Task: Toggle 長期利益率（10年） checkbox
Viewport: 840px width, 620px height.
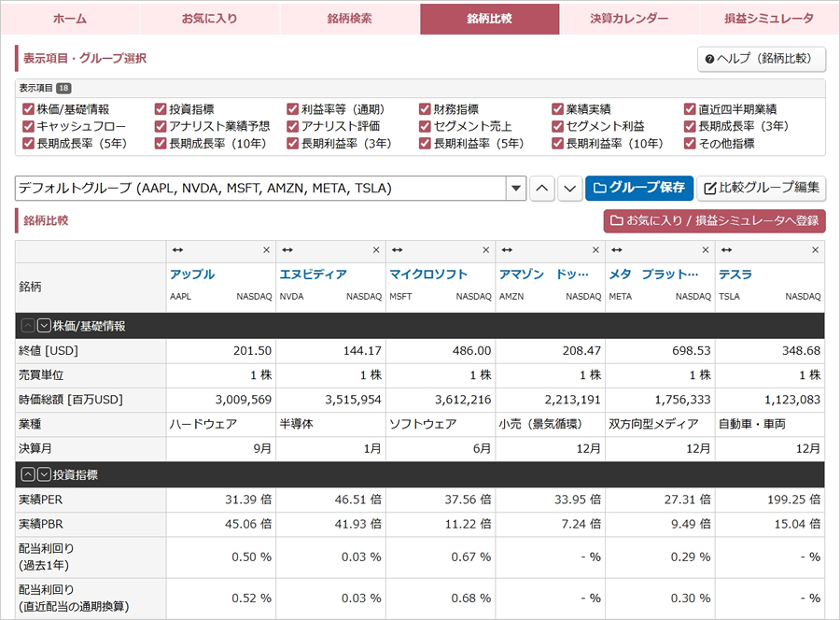Action: click(x=558, y=144)
